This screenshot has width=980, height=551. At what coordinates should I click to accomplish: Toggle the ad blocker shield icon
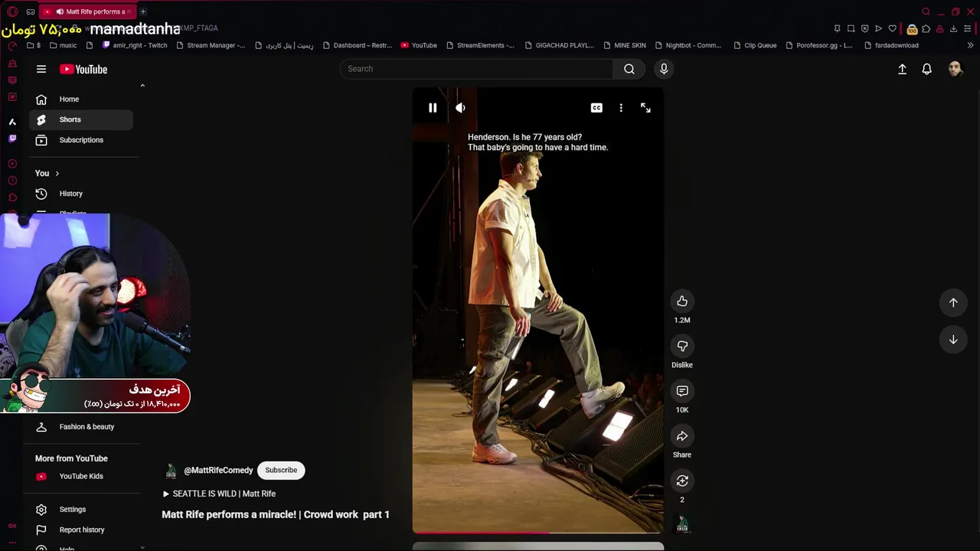tap(864, 29)
